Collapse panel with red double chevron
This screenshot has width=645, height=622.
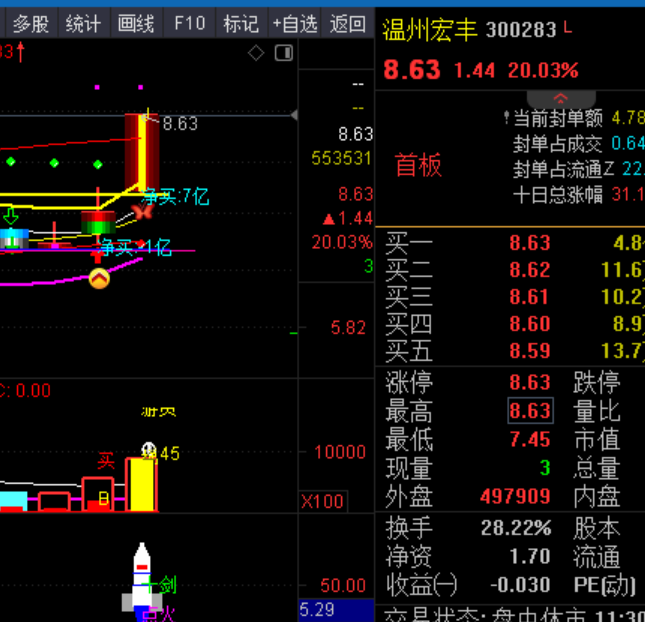point(561,99)
